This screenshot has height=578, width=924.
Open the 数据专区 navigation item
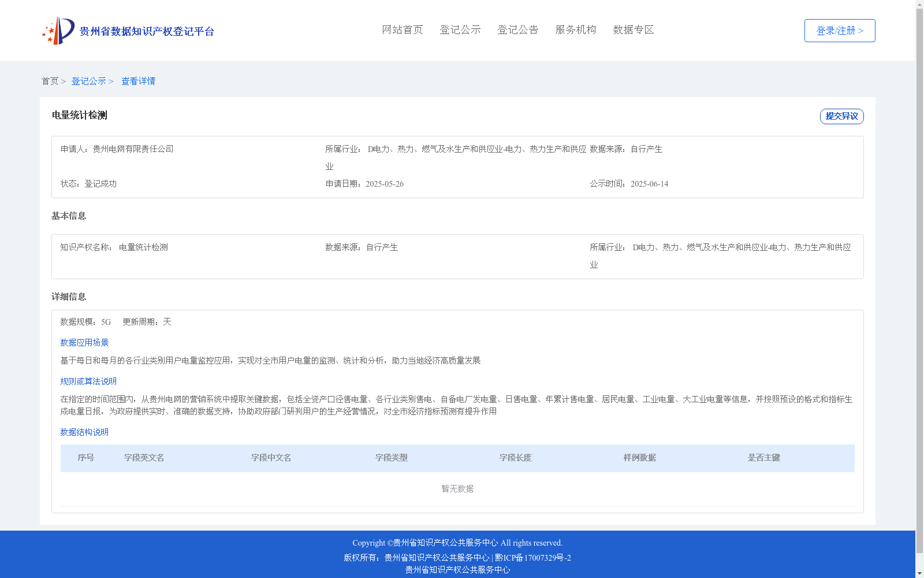tap(634, 30)
